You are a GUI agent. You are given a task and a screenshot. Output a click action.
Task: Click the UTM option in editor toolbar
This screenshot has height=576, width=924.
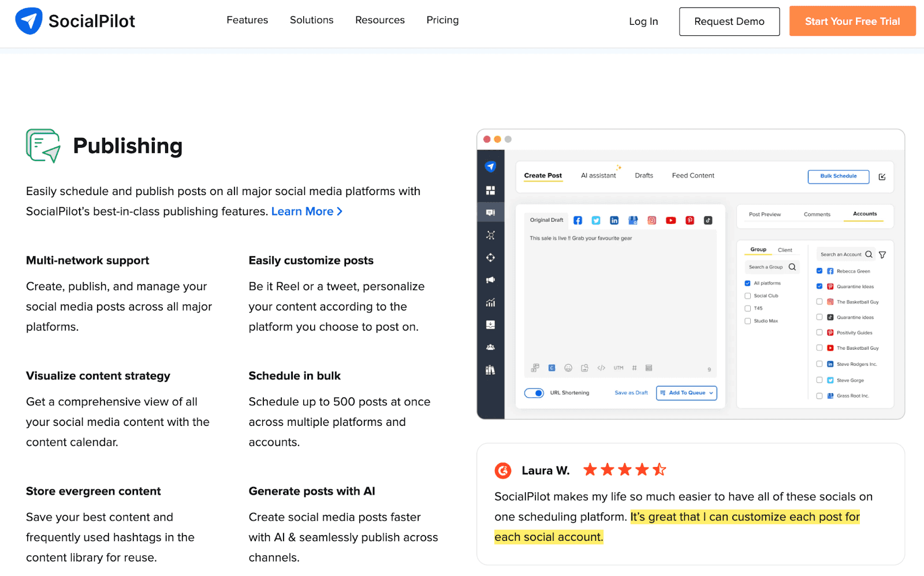click(x=619, y=368)
